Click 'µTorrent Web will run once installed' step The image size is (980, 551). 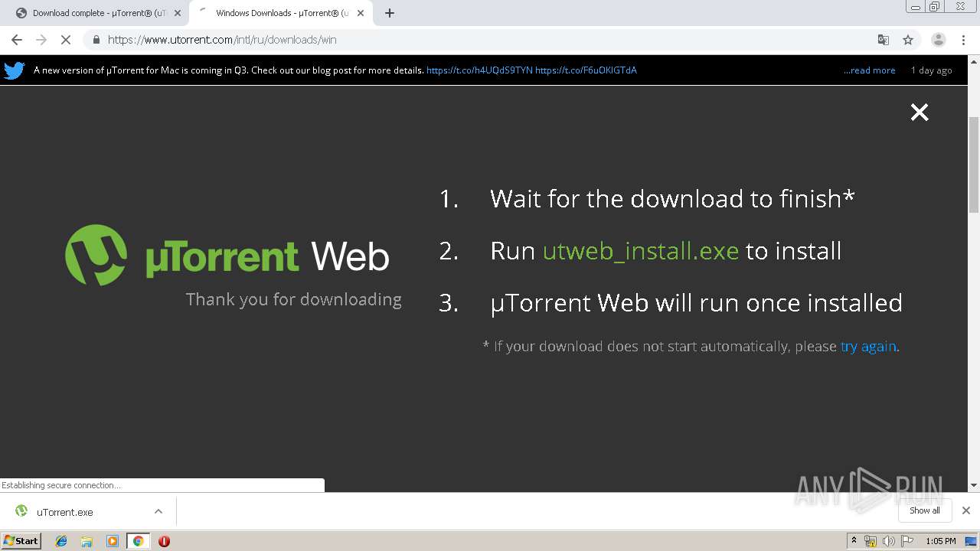coord(696,303)
